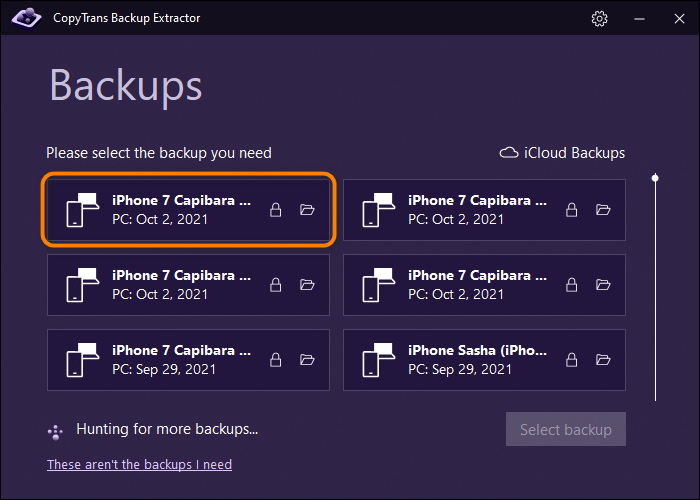Open folder icon on iPhone 7 Capibara Sep 29 backup
700x500 pixels.
click(x=307, y=360)
